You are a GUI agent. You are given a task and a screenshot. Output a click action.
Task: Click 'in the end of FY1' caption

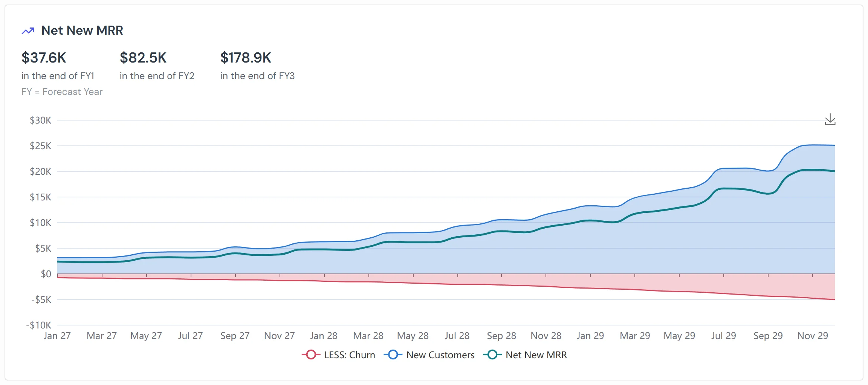[x=58, y=76]
